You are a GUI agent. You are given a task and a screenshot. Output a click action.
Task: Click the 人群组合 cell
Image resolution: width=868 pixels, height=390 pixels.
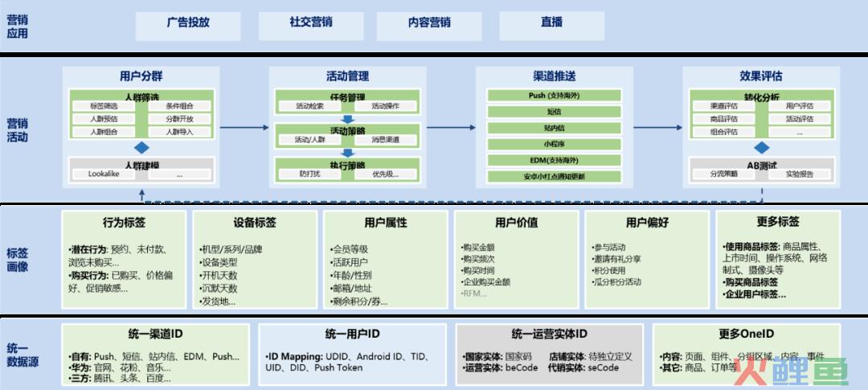[x=104, y=132]
